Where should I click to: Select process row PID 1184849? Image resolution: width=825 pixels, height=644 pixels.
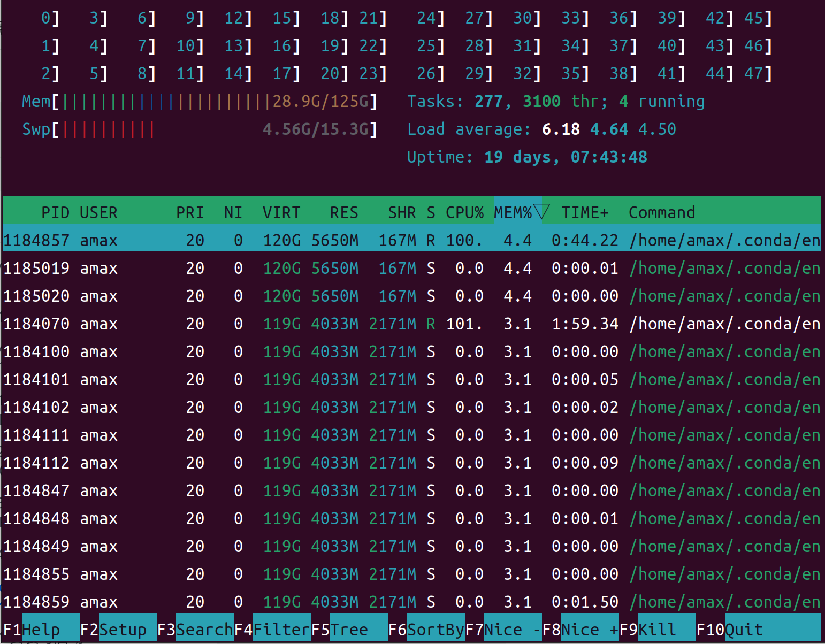point(412,546)
